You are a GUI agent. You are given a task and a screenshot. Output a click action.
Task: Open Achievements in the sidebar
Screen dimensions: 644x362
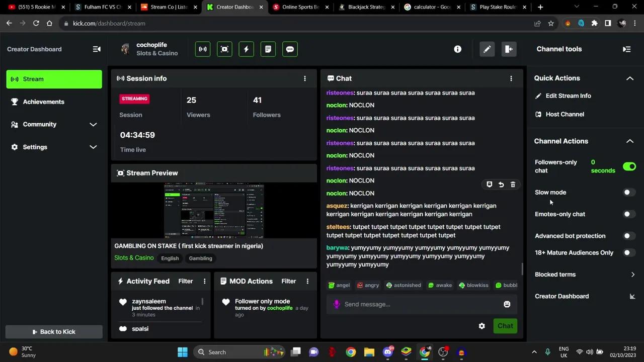pyautogui.click(x=43, y=102)
